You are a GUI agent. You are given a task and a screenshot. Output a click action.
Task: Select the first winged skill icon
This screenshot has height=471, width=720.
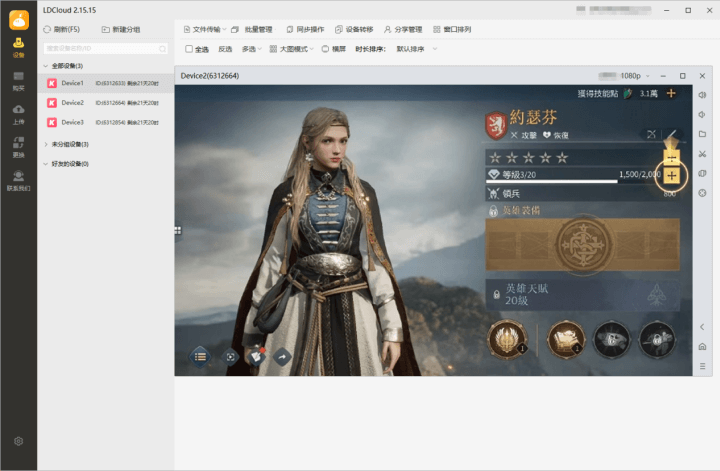click(507, 339)
